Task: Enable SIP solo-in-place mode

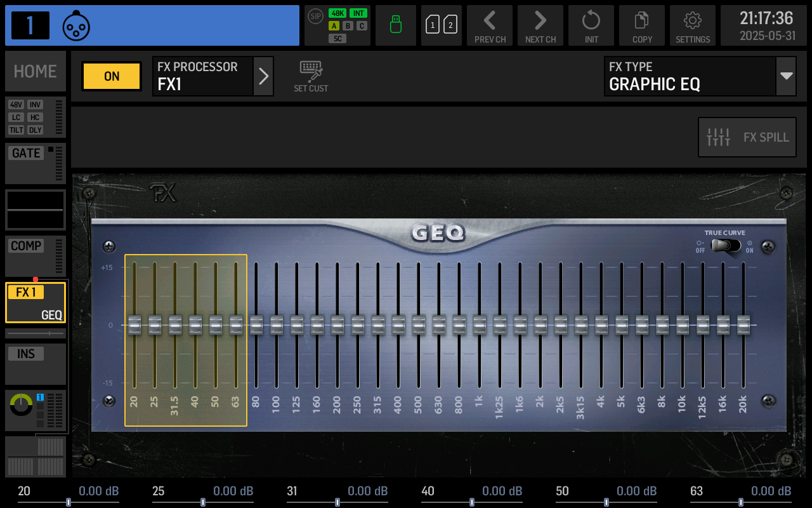Action: pyautogui.click(x=315, y=17)
